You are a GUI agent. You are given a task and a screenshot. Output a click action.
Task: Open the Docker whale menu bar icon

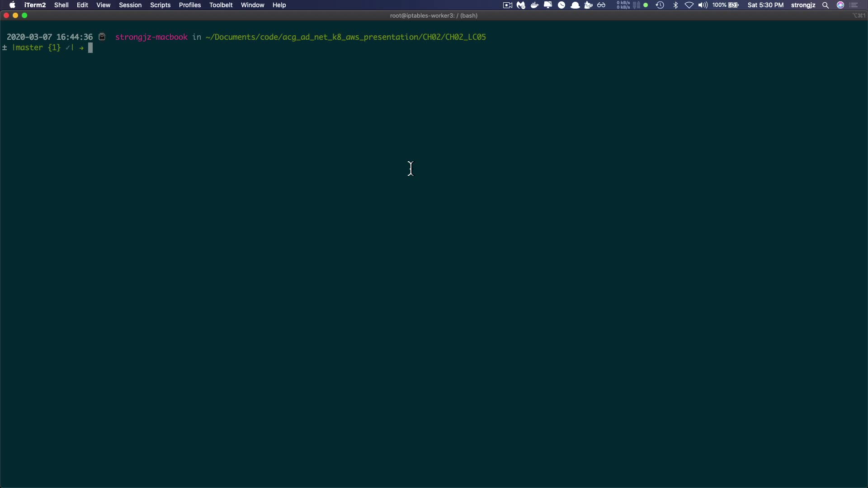(534, 5)
